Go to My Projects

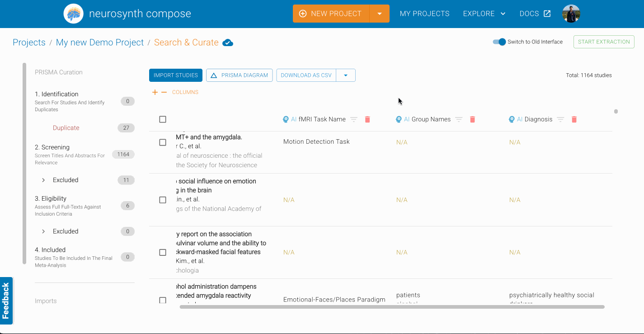(424, 14)
